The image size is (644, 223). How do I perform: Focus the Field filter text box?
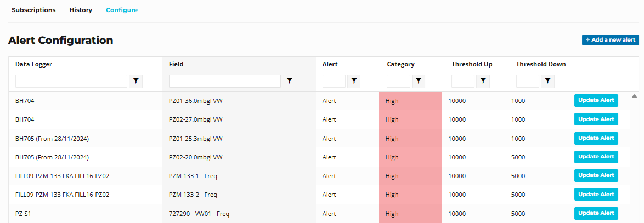pos(225,81)
